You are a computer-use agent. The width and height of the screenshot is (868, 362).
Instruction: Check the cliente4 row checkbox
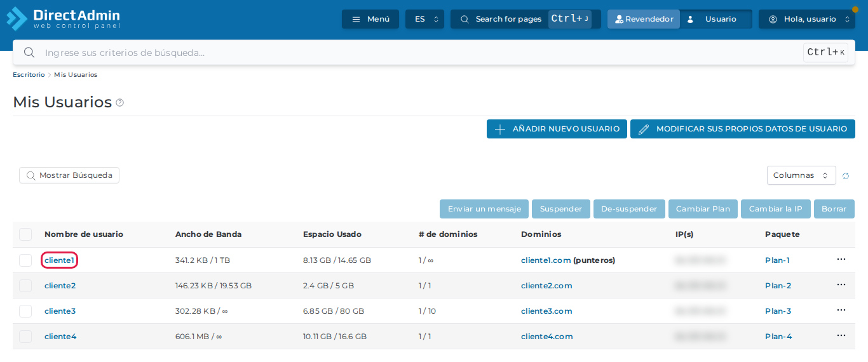click(25, 337)
